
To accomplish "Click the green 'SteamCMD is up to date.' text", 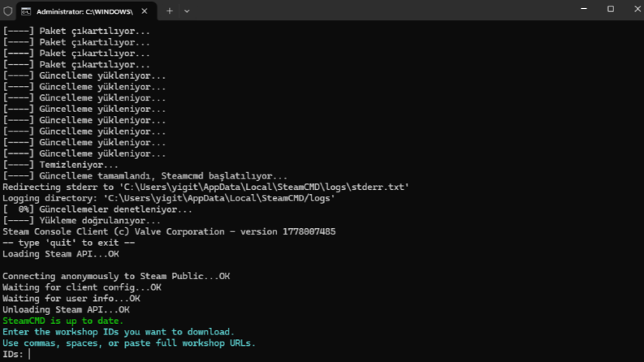I will tap(63, 321).
